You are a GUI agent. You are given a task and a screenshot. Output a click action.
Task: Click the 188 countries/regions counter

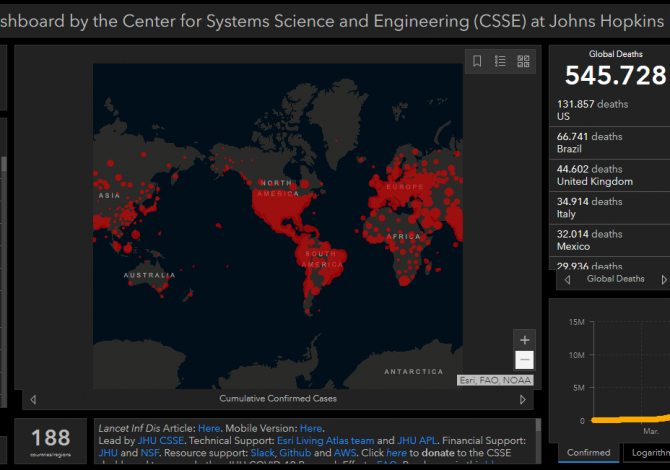[x=50, y=441]
